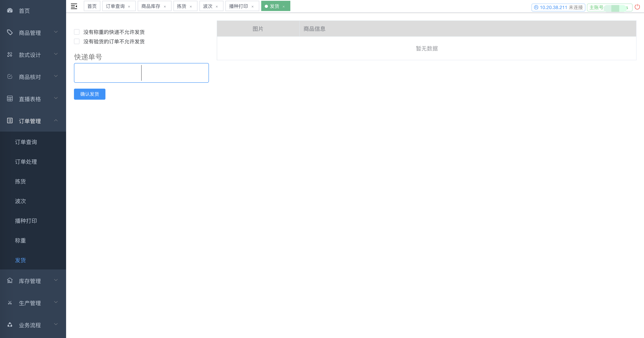The height and width of the screenshot is (338, 644).
Task: Click the design icon for 款式设计
Action: pos(10,55)
